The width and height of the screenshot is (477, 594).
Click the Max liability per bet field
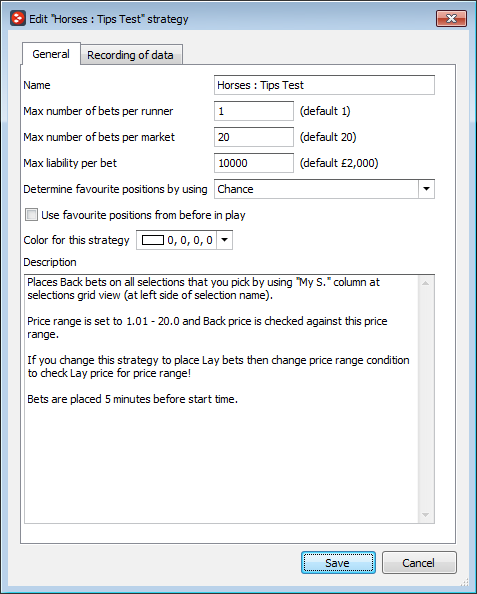pos(254,163)
